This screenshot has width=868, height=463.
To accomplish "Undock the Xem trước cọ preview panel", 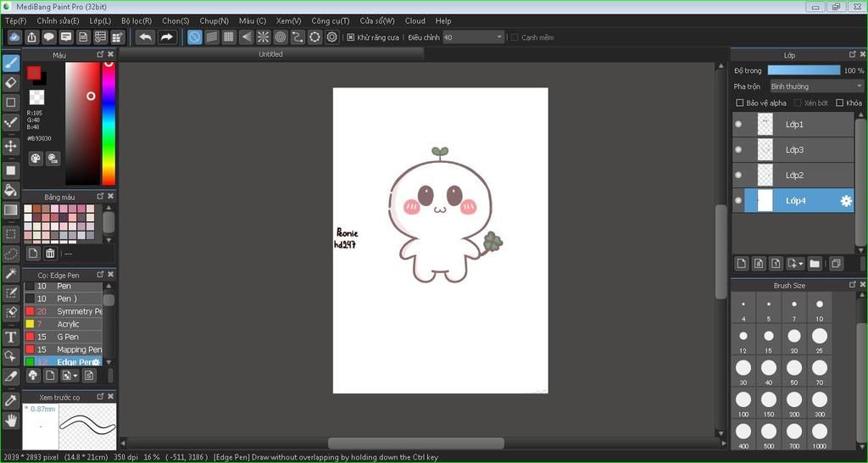I will pos(100,397).
